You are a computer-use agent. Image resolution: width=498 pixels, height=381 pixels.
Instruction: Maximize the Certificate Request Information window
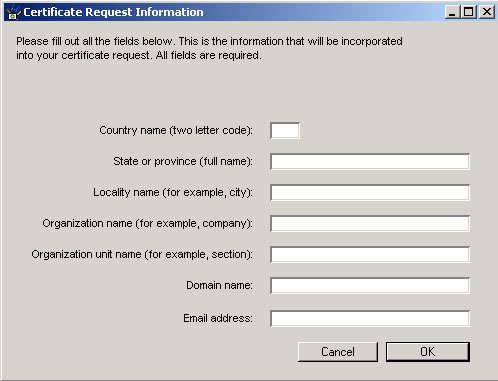(468, 12)
